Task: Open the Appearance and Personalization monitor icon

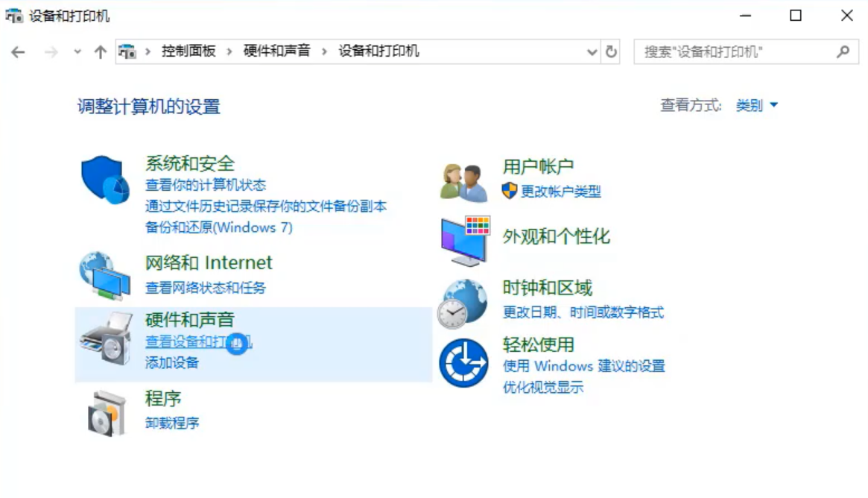Action: pos(465,240)
